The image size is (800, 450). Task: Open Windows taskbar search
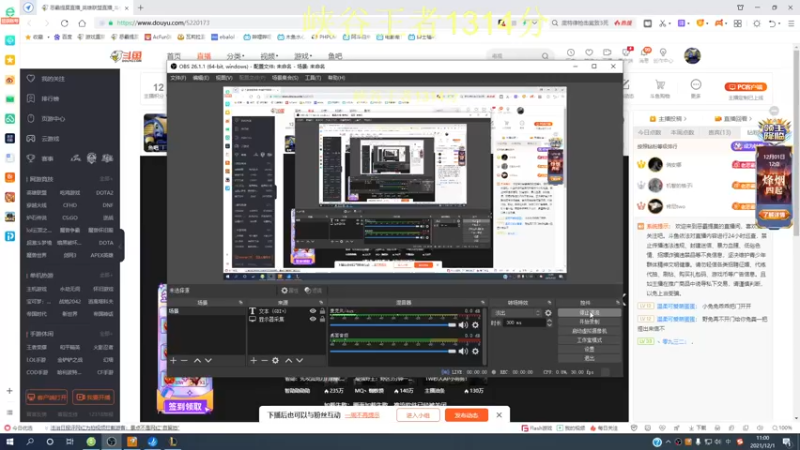[30, 442]
